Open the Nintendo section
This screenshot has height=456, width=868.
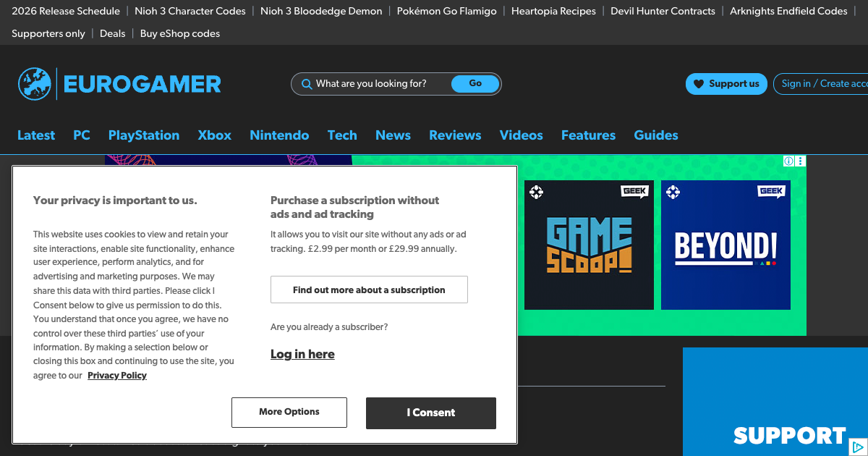(279, 135)
